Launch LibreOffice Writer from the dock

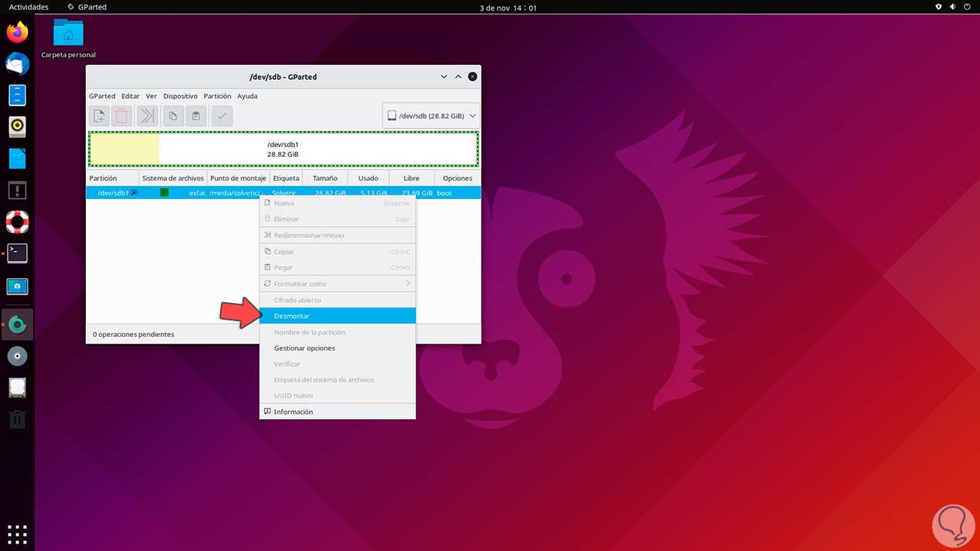tap(17, 158)
